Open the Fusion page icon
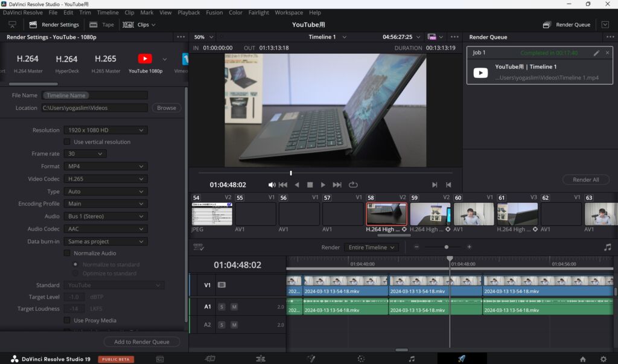The height and width of the screenshot is (364, 618). tap(311, 359)
